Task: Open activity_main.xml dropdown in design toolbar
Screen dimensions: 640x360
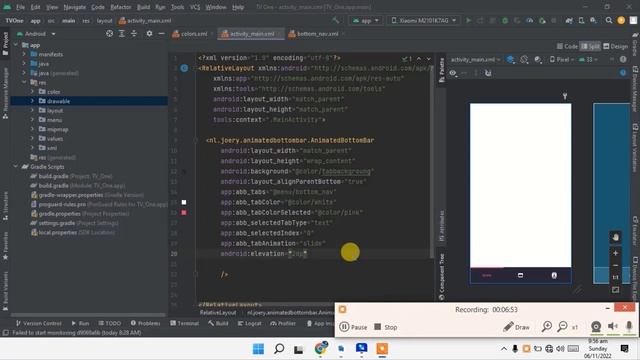Action: [x=476, y=60]
